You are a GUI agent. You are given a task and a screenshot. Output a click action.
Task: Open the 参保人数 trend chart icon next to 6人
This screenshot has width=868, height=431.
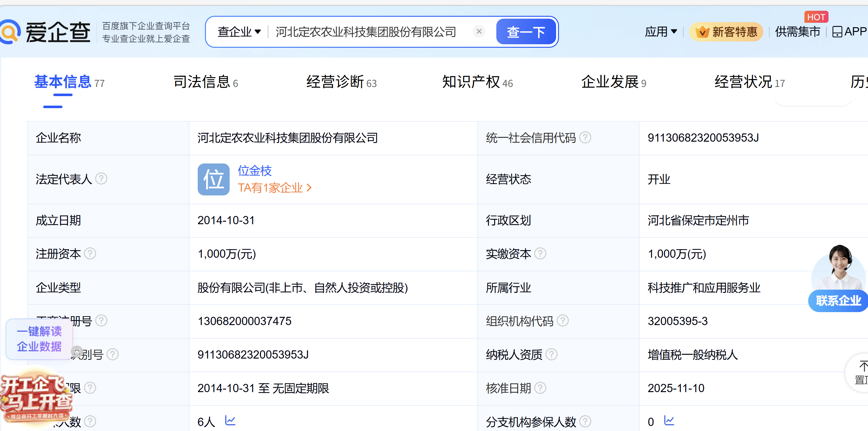point(230,421)
